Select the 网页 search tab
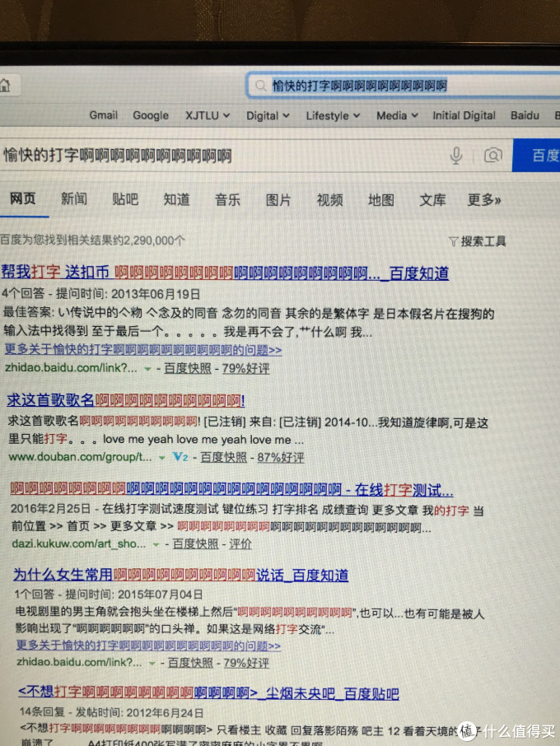This screenshot has height=746, width=560. [23, 198]
